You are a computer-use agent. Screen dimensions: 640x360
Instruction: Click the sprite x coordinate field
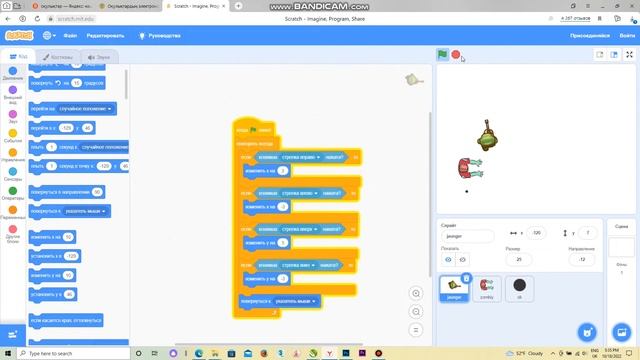[536, 233]
